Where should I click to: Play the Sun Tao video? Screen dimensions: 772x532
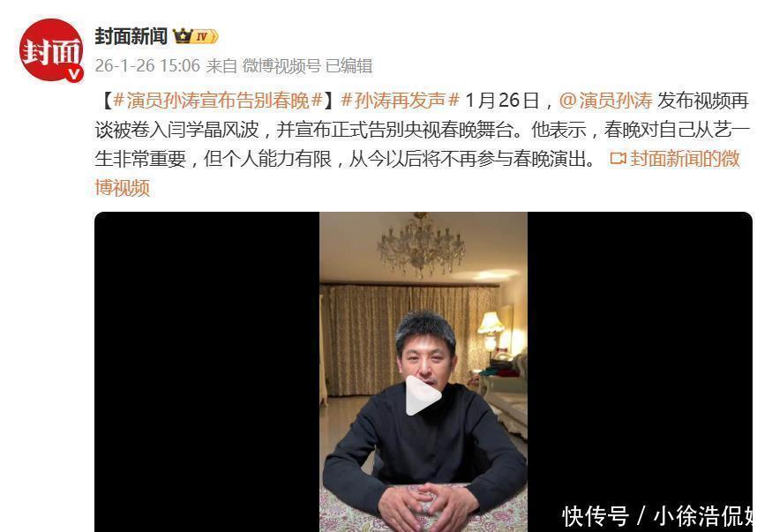[x=423, y=395]
